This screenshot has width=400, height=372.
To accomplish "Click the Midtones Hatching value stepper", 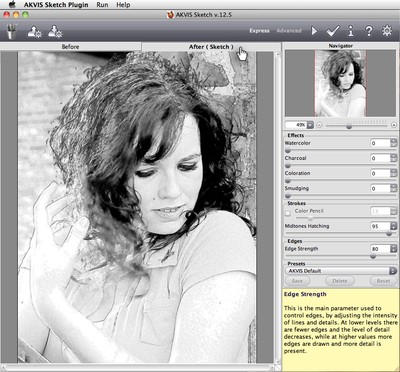I will (393, 226).
